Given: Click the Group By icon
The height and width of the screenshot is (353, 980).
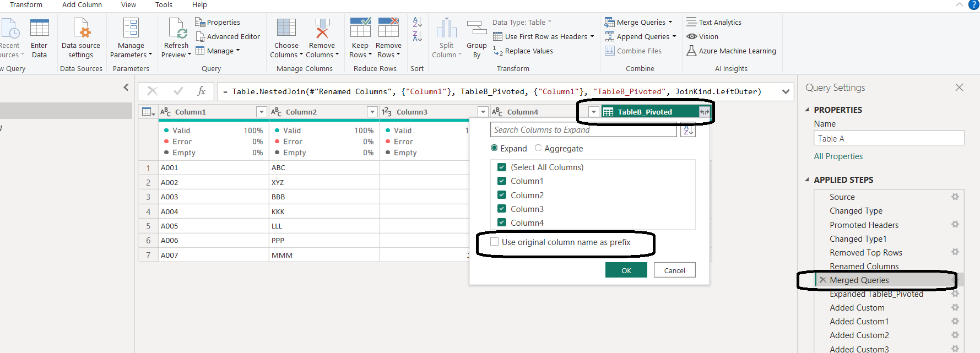Looking at the screenshot, I should coord(477,28).
